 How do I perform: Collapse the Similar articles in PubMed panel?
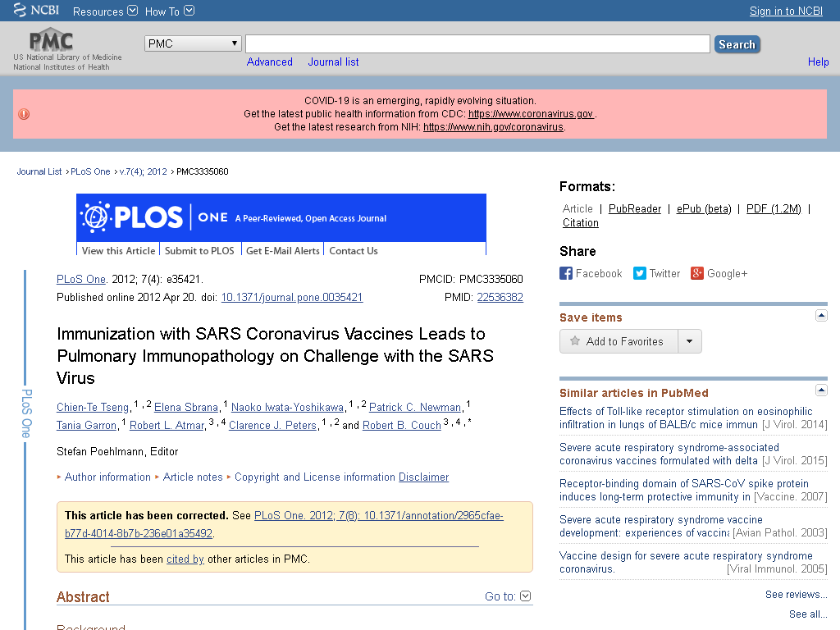(821, 390)
